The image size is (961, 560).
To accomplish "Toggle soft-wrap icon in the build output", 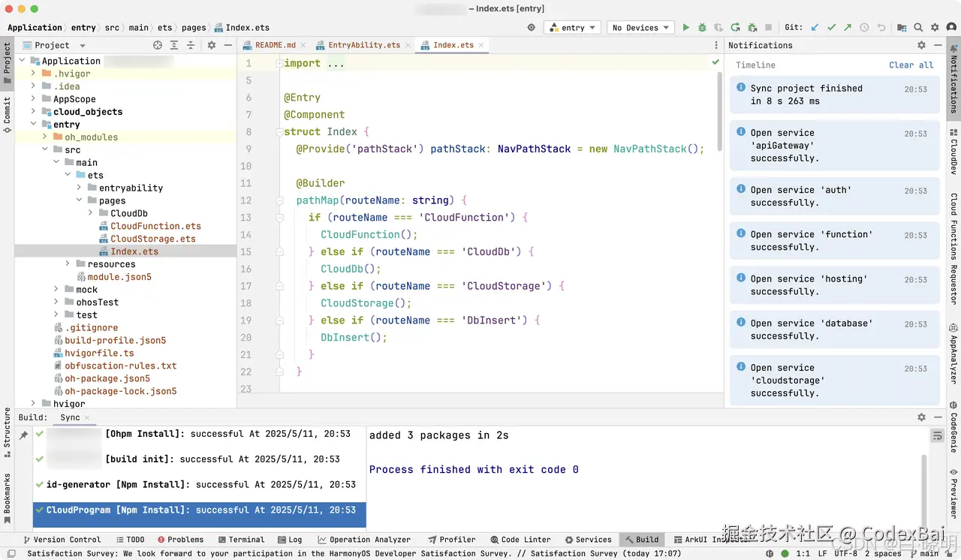I will point(937,435).
